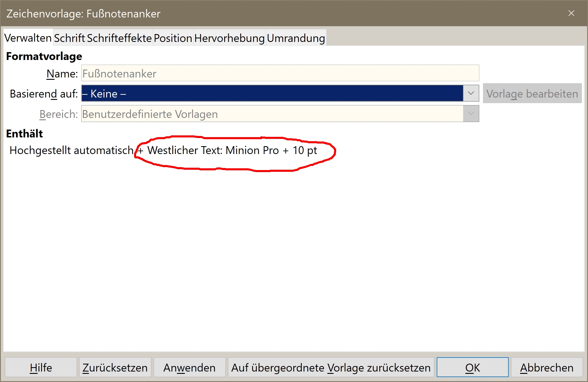The width and height of the screenshot is (588, 382).
Task: Click the Name field showing Fußnotenanker
Action: tap(280, 73)
